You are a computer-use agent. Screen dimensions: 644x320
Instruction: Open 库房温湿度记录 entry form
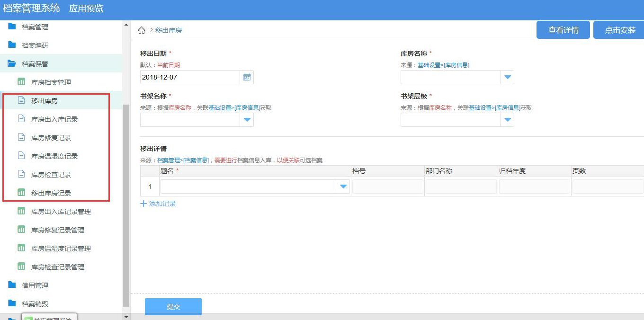point(51,156)
